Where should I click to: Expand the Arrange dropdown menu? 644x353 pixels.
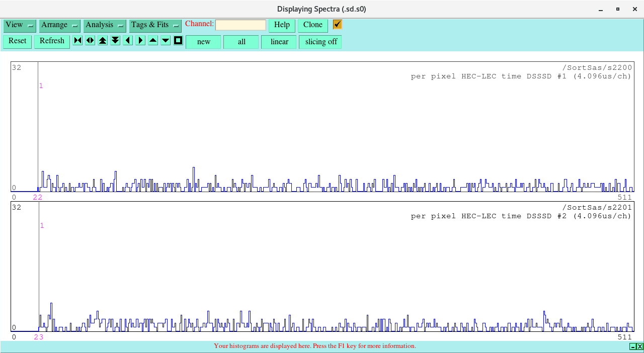60,25
